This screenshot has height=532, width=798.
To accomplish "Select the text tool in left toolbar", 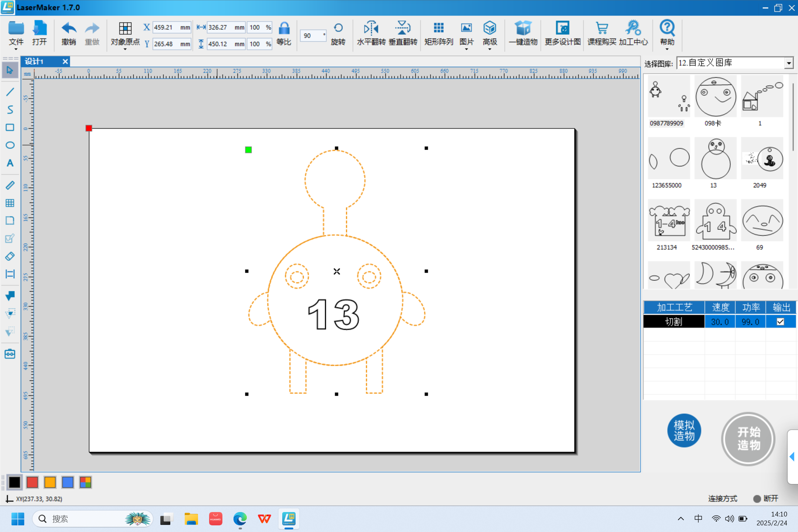I will 10,163.
